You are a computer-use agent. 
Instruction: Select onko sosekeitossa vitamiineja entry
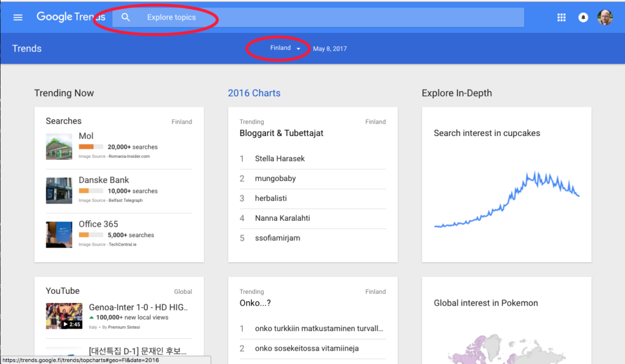[x=306, y=349]
